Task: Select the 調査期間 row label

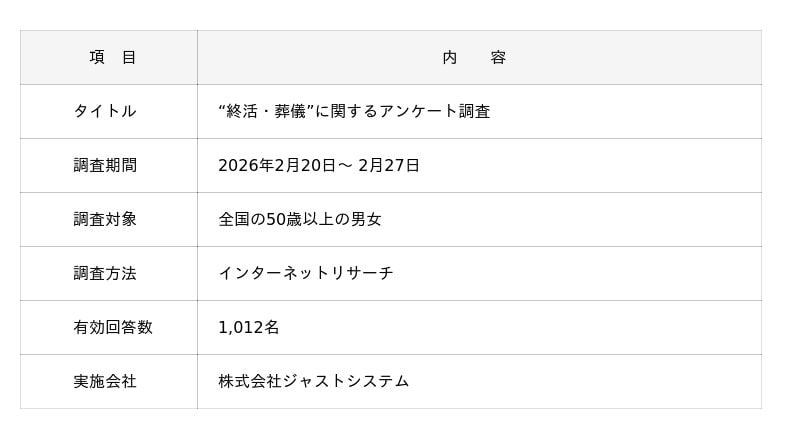Action: click(x=105, y=165)
